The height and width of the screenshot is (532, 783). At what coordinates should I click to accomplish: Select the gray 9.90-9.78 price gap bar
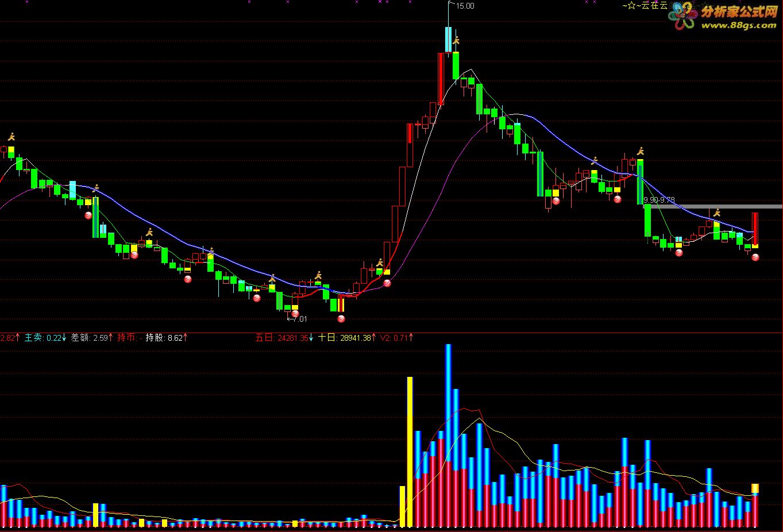pos(713,206)
